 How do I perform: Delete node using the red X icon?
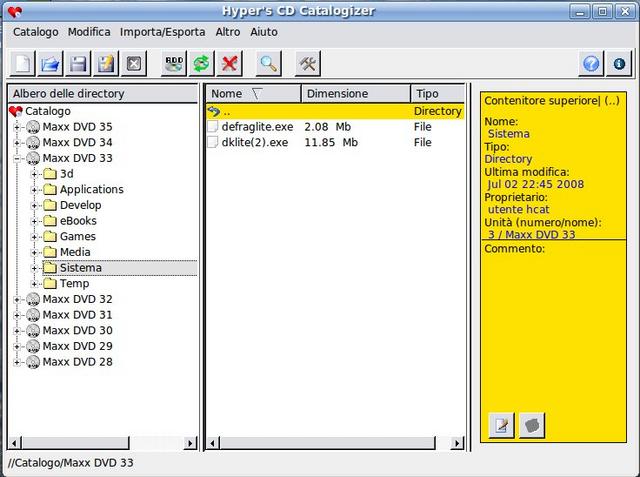(229, 64)
